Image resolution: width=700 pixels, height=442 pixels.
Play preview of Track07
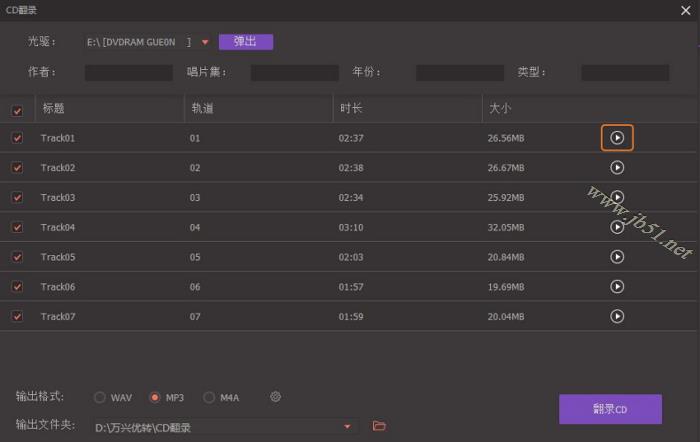pos(617,316)
